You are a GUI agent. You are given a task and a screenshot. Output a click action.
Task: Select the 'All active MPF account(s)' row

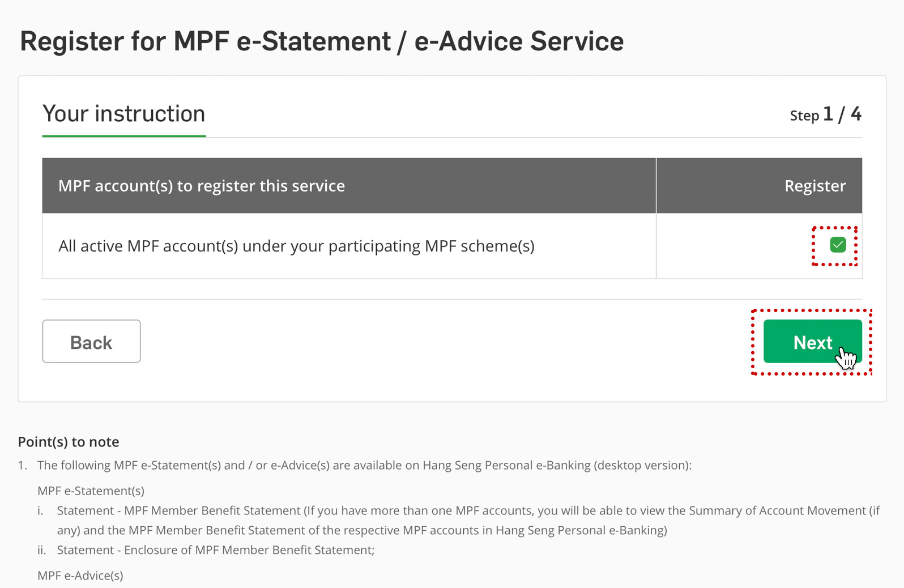click(x=452, y=246)
